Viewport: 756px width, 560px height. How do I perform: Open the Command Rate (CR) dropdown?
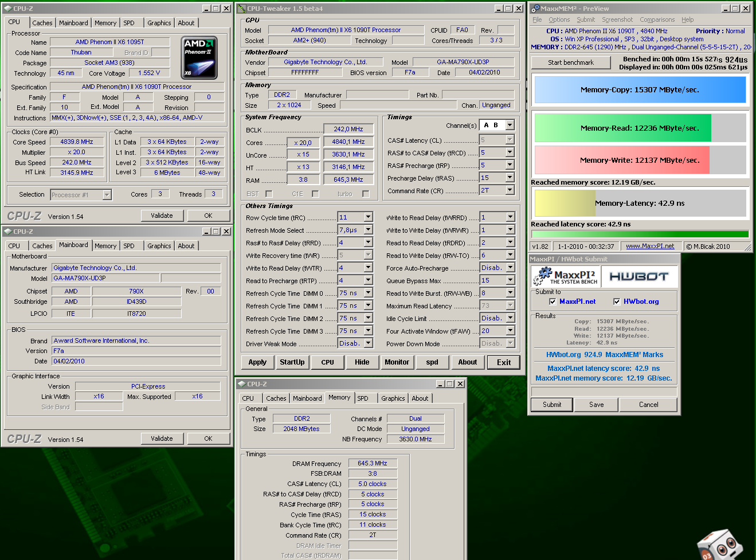click(510, 190)
